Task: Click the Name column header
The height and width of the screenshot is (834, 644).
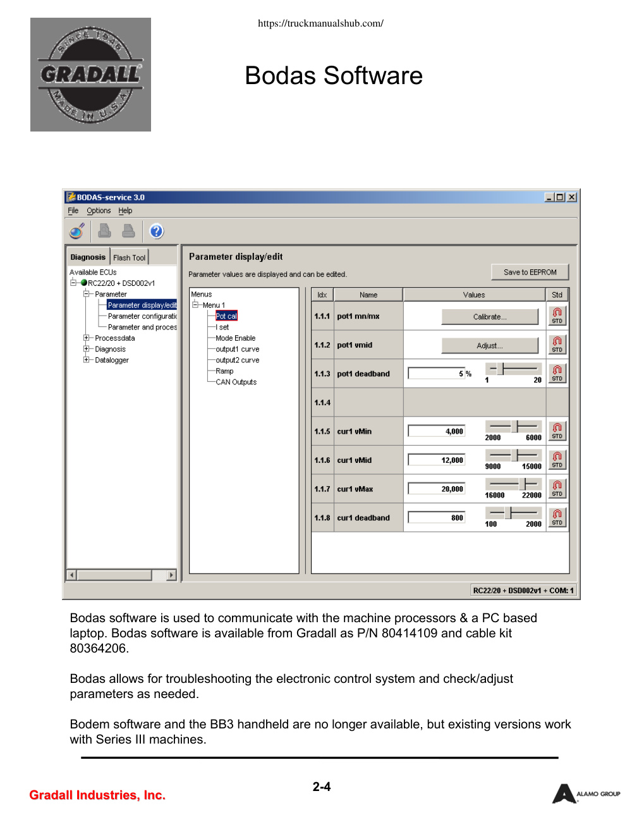Action: [368, 295]
